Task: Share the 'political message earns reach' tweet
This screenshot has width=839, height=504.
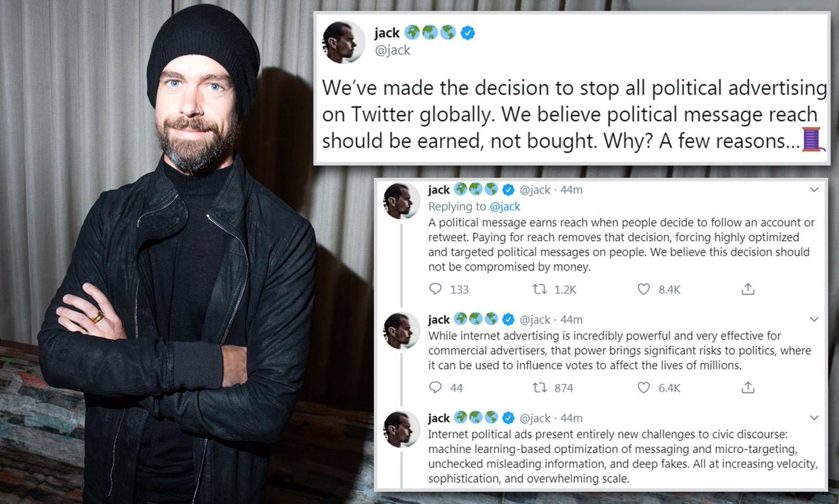Action: point(748,289)
